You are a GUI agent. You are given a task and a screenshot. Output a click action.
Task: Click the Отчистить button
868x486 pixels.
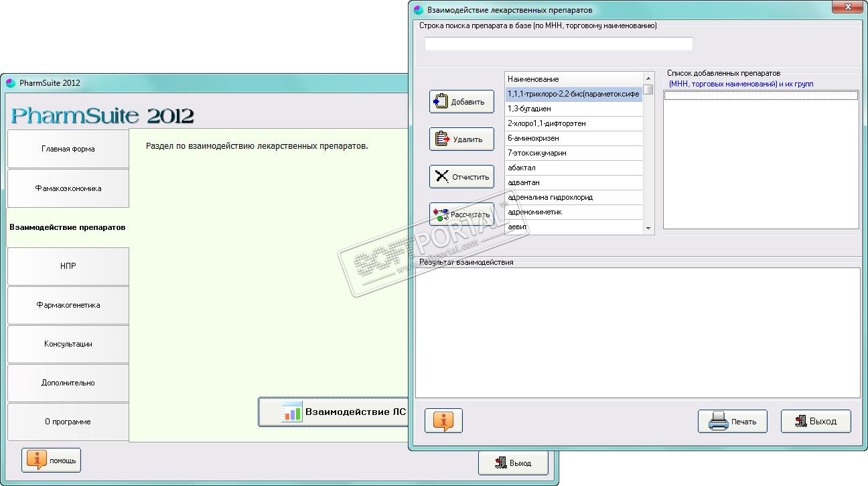[461, 177]
